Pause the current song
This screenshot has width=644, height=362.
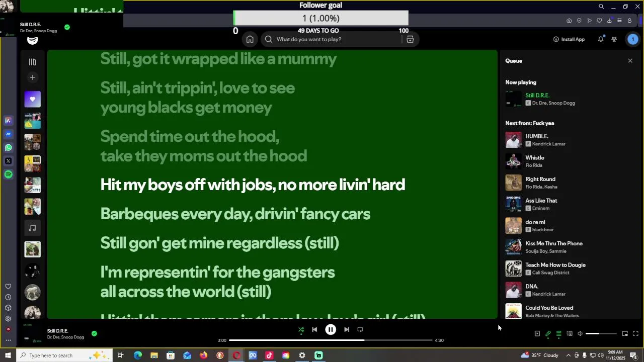tap(331, 330)
